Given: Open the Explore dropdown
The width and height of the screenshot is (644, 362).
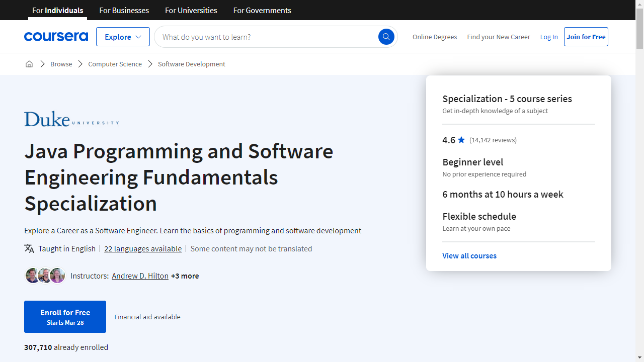Looking at the screenshot, I should pos(123,37).
